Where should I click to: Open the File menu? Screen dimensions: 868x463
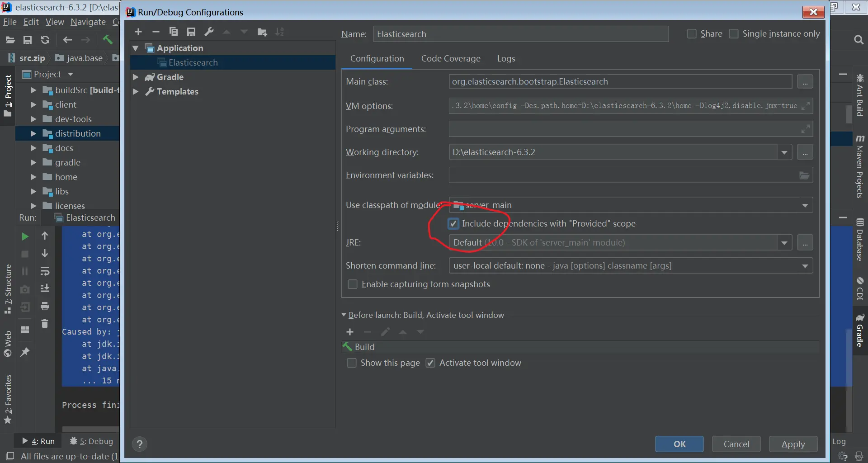click(x=10, y=22)
